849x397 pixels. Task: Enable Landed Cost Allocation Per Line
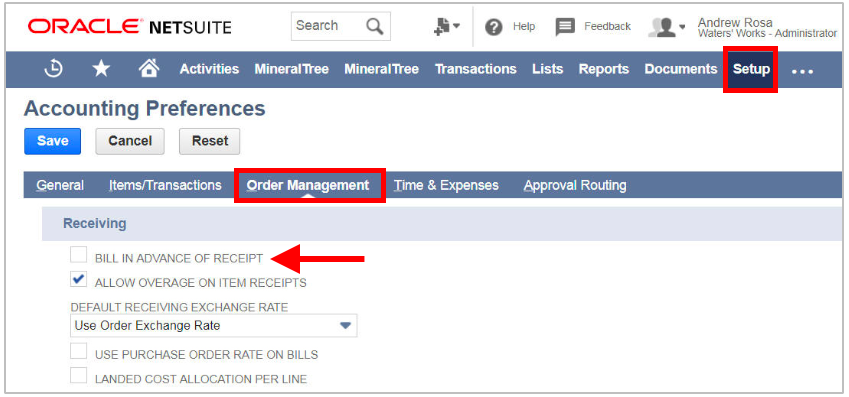click(79, 375)
